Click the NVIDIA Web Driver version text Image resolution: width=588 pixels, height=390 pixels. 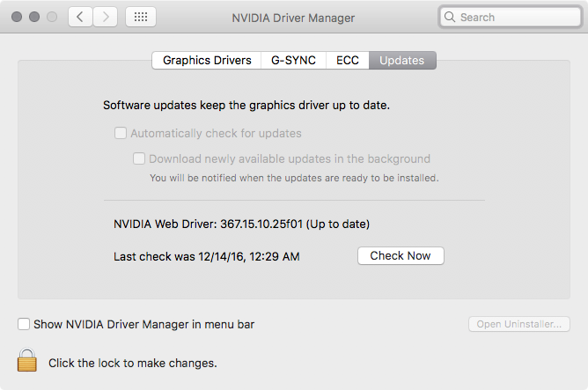(x=242, y=224)
